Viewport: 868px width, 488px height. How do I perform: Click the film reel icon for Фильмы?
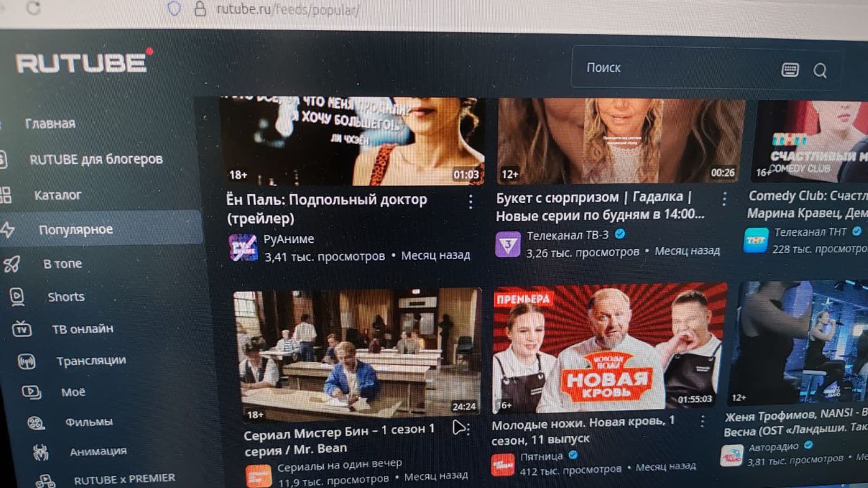point(36,422)
